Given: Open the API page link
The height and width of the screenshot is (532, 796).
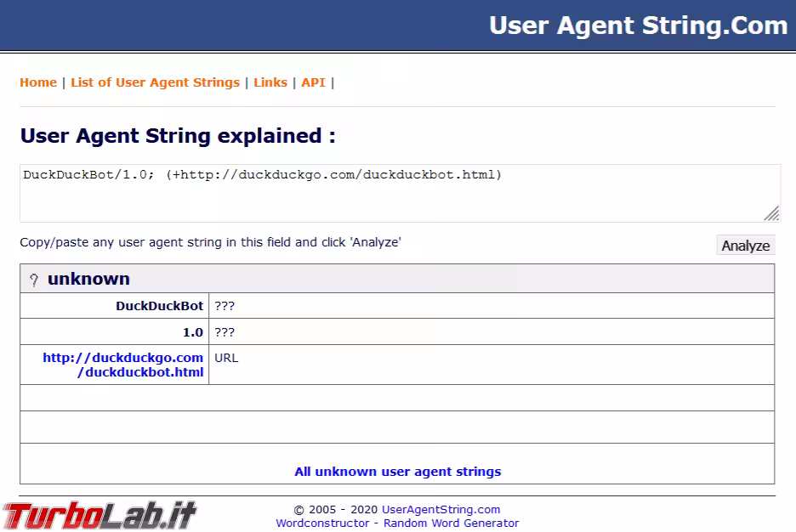Looking at the screenshot, I should click(313, 82).
